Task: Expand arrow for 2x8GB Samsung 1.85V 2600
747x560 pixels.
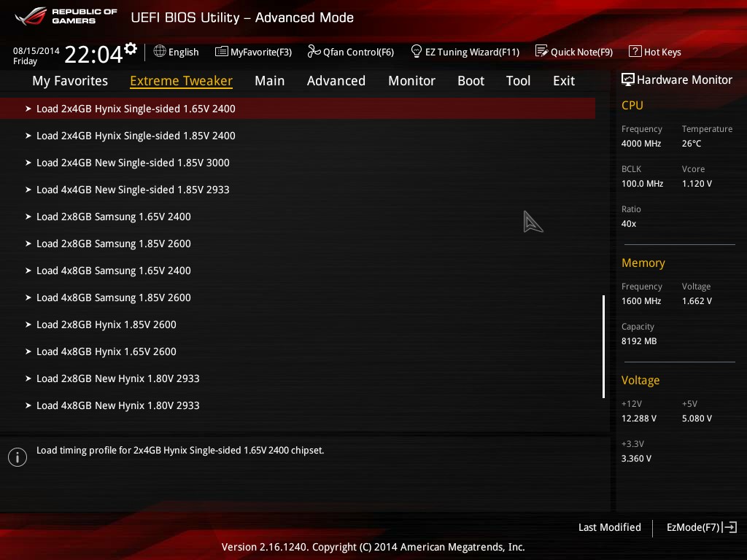Action: tap(28, 244)
